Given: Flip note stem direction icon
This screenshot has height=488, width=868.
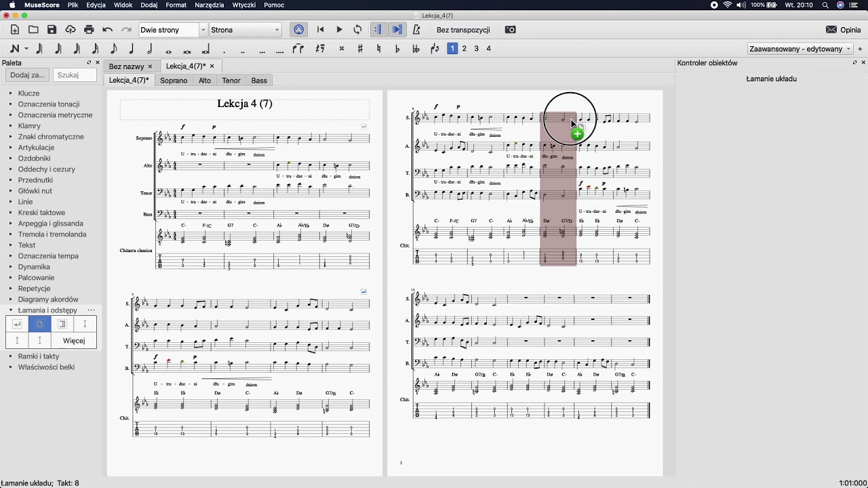Looking at the screenshot, I should 435,49.
